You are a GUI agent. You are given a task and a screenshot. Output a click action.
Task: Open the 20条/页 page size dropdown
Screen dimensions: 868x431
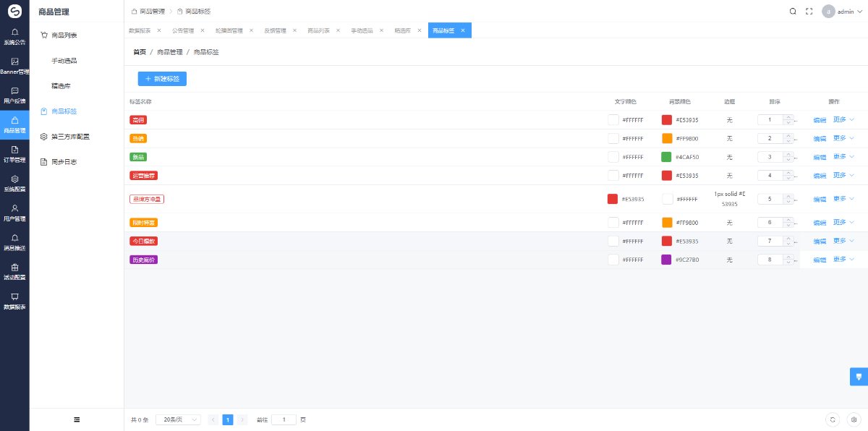coord(178,419)
